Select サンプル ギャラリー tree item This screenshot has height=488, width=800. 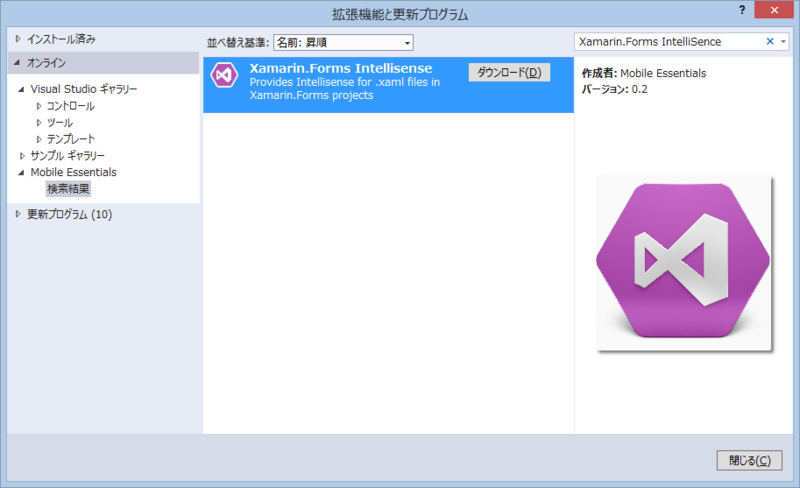point(67,155)
